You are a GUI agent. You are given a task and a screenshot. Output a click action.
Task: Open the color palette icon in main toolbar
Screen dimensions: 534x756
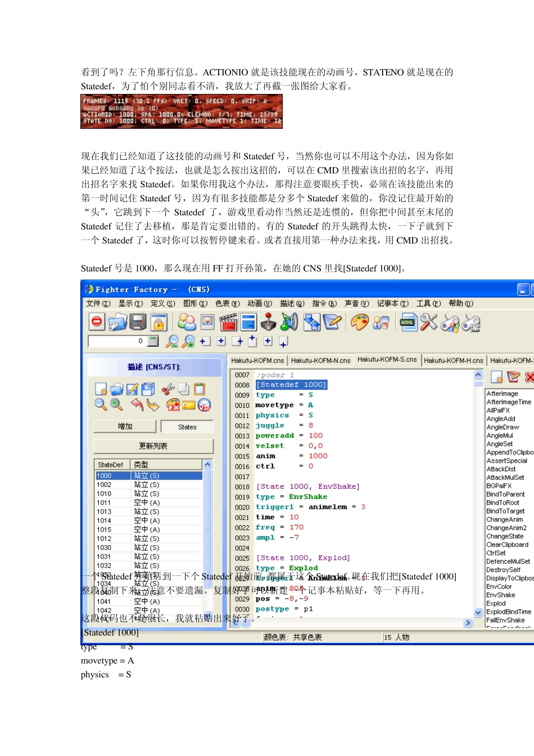(x=360, y=322)
